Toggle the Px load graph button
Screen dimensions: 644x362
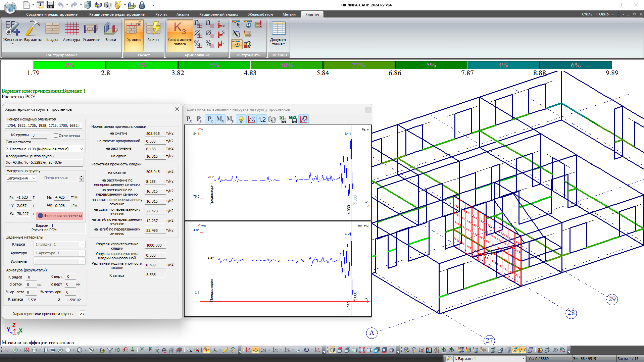tap(189, 119)
